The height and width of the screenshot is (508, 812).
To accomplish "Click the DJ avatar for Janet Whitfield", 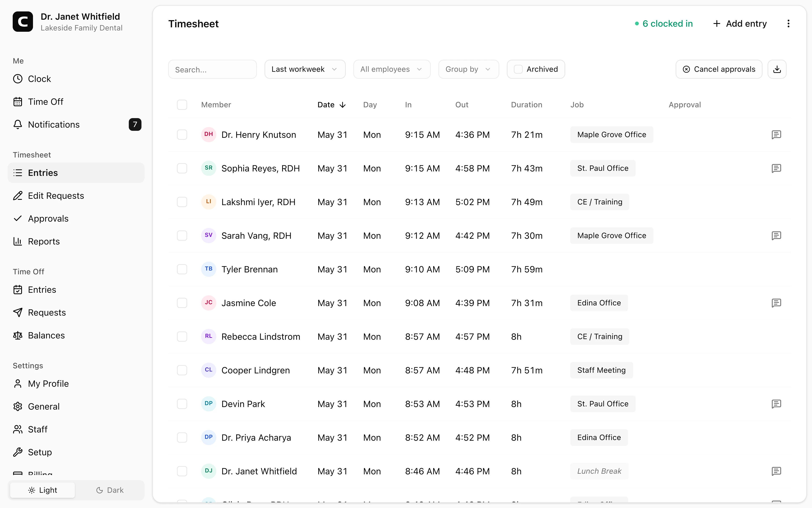I will point(208,471).
